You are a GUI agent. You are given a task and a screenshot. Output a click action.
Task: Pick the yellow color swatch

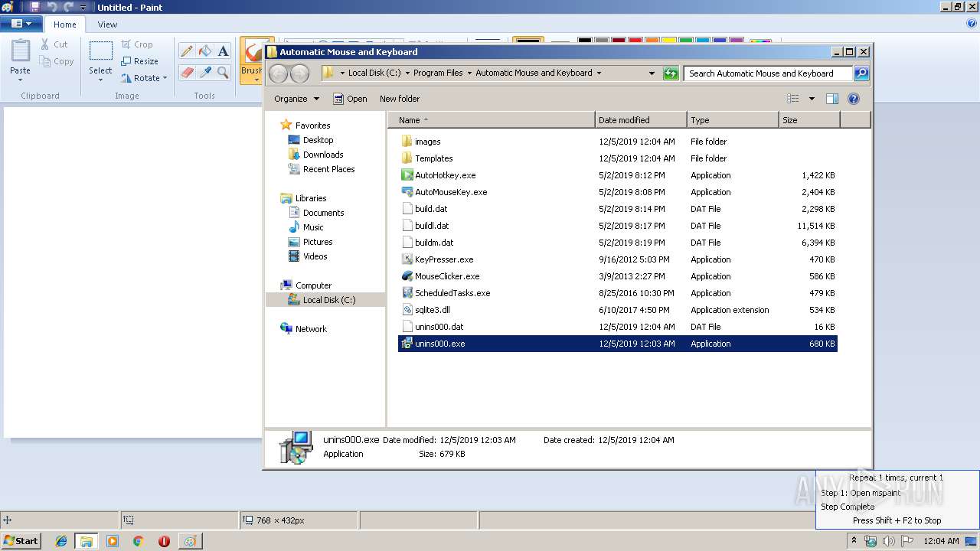pyautogui.click(x=668, y=41)
